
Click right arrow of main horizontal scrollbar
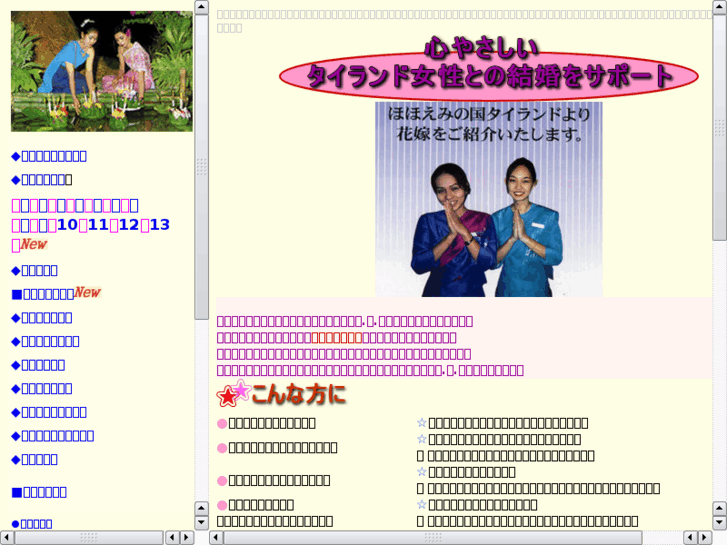[705, 537]
